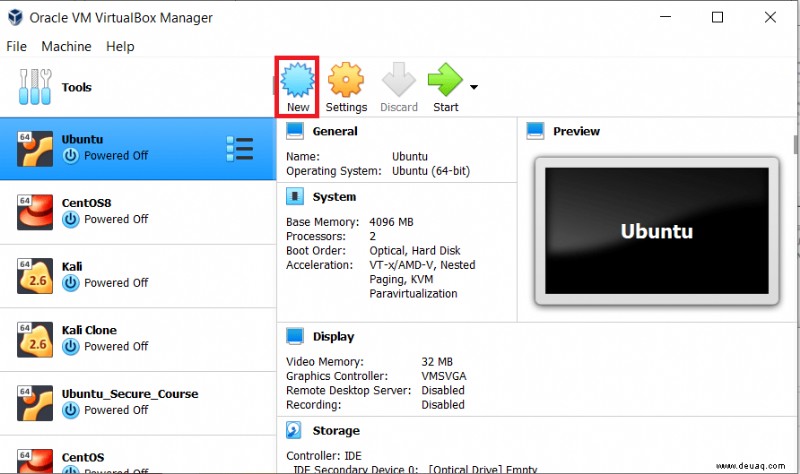Click the CentOS8 Powered Off power icon

(x=70, y=219)
